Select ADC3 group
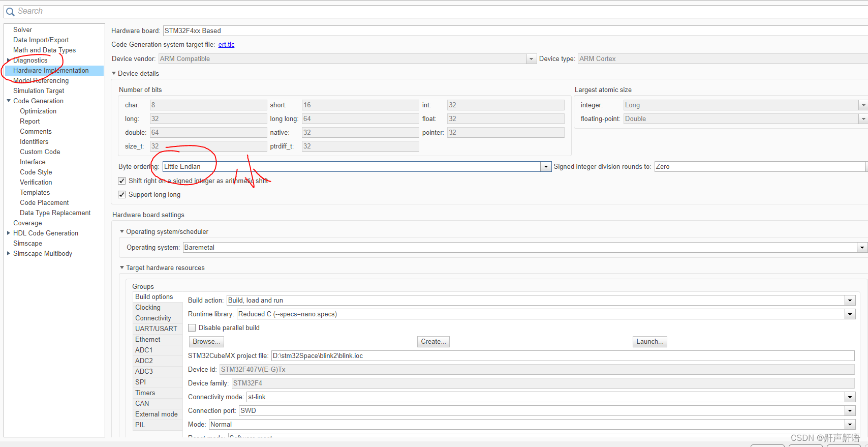This screenshot has height=447, width=868. (158, 372)
